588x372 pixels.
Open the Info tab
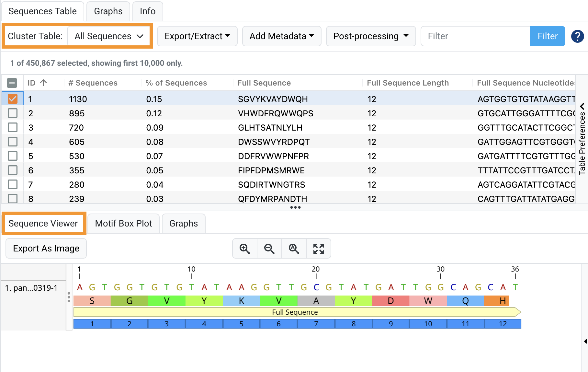[x=148, y=11]
